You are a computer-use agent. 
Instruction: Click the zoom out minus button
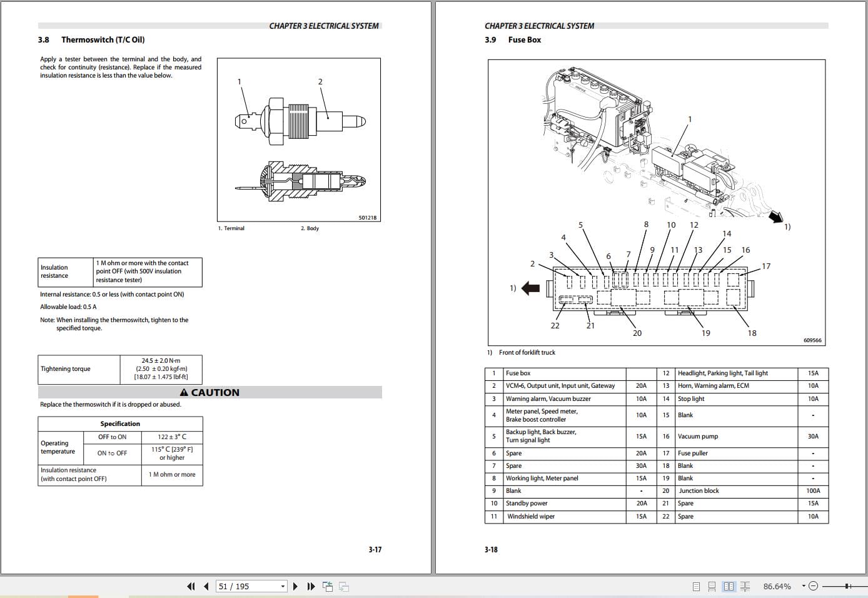point(813,586)
